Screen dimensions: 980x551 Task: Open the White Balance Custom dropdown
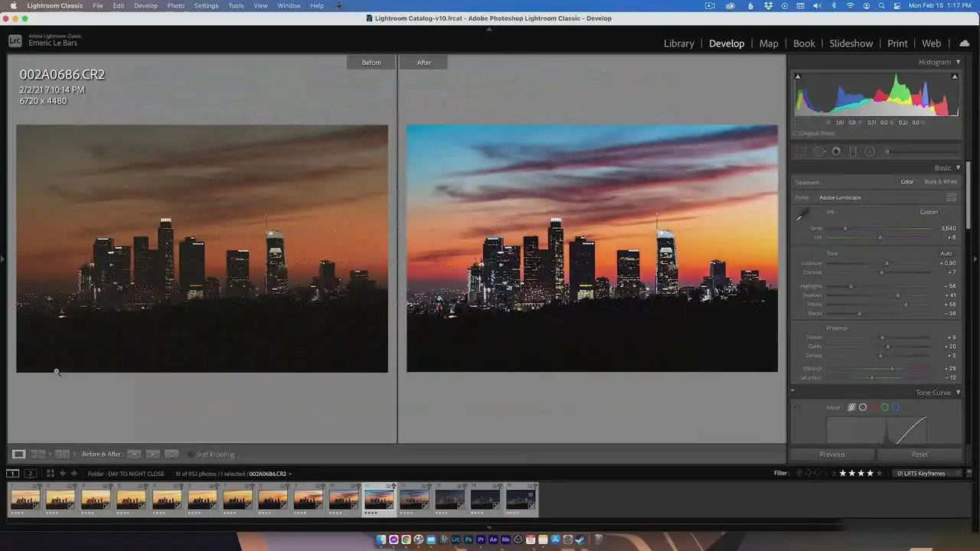click(x=930, y=212)
